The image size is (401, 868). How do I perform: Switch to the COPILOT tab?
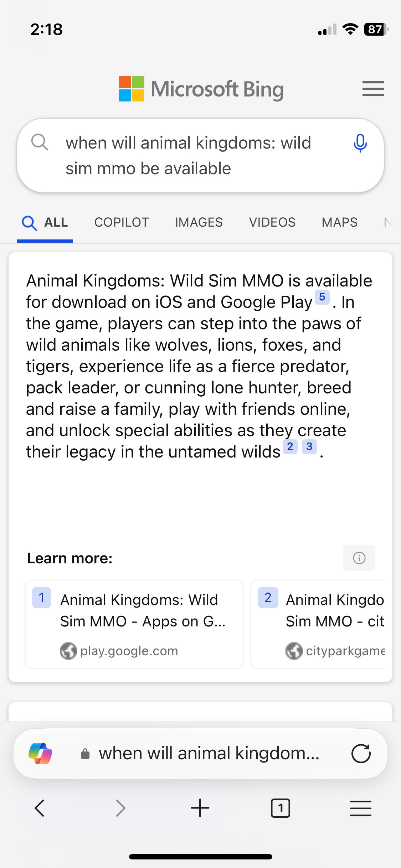pyautogui.click(x=121, y=222)
